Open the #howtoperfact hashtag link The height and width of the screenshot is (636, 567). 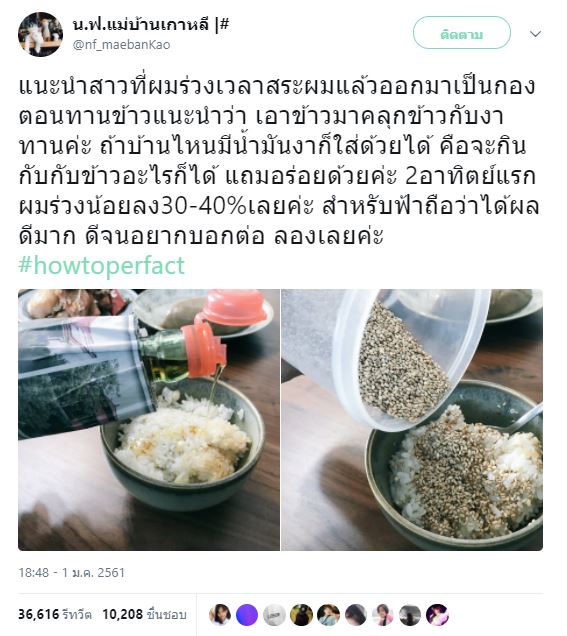coord(102,266)
